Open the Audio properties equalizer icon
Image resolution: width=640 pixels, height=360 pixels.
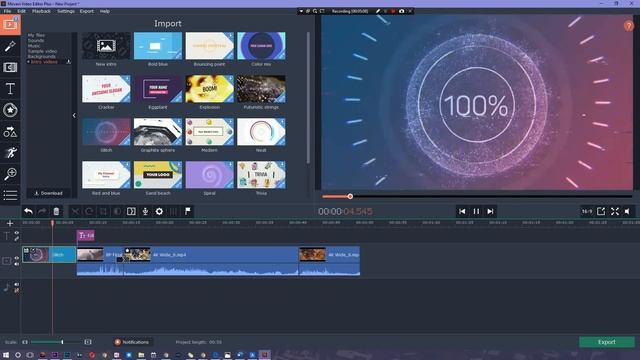pos(173,211)
